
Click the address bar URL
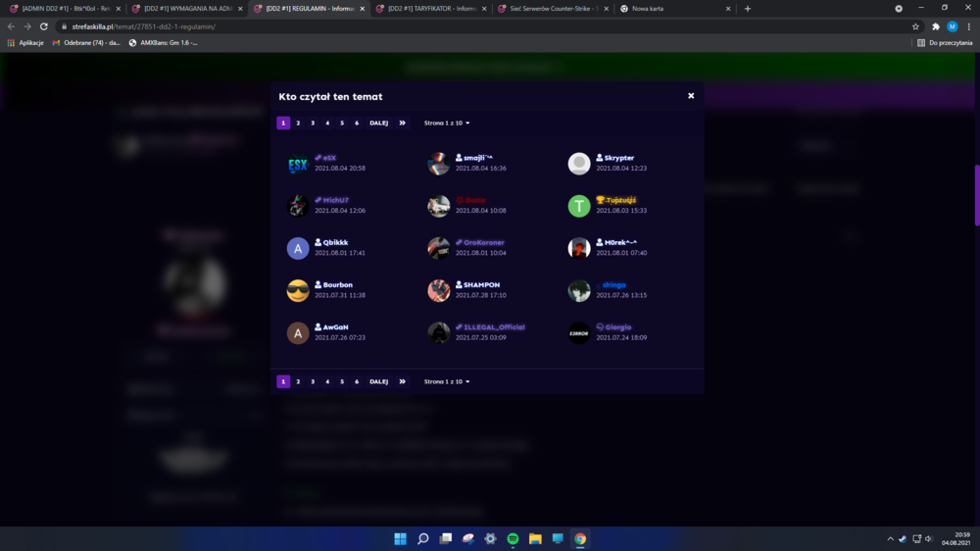click(x=143, y=26)
